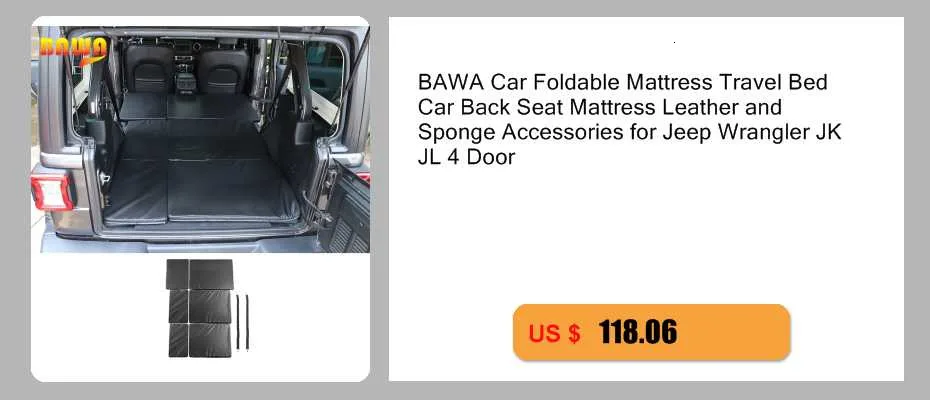Select the red 'US $' currency label
This screenshot has width=930, height=400.
pos(555,334)
